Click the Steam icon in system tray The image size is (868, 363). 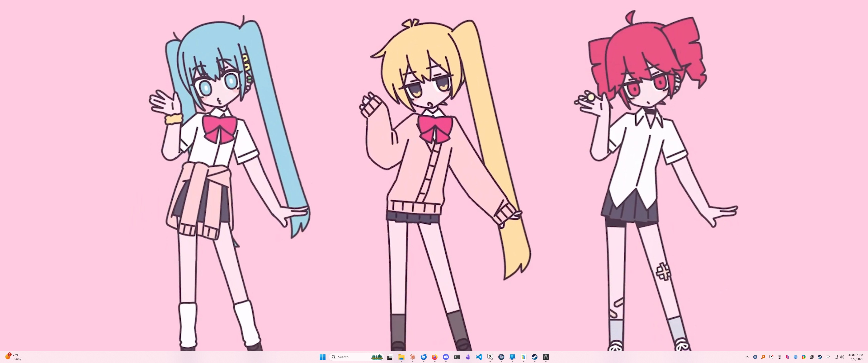pos(820,357)
